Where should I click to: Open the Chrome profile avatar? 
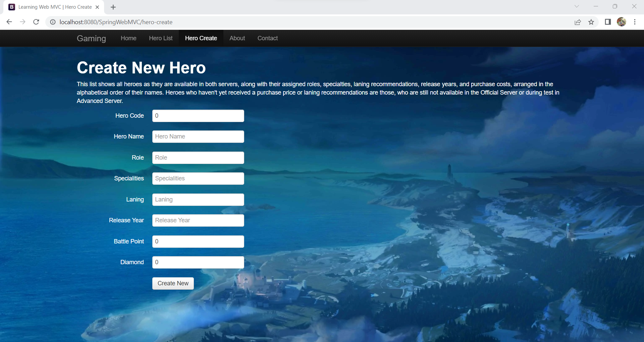coord(622,22)
